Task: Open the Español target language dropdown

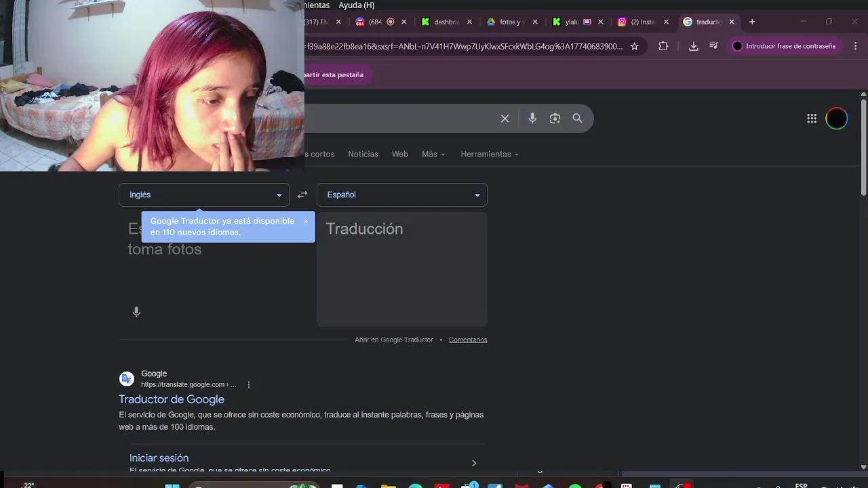Action: click(402, 195)
